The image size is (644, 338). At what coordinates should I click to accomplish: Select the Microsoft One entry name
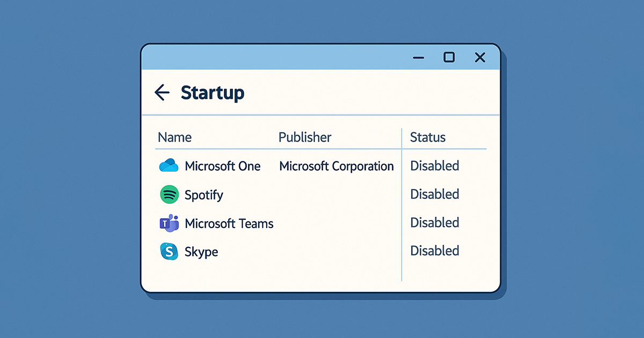[223, 166]
